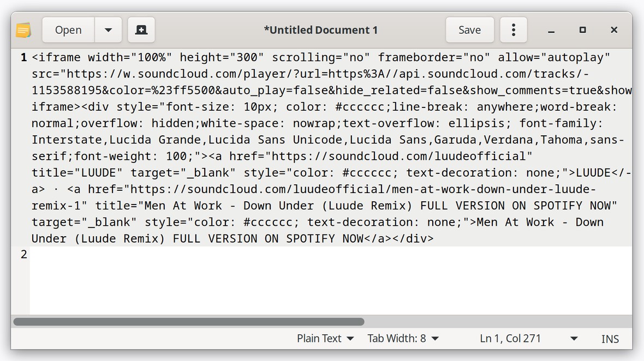Save the untitled document
Viewport: 644px width, 361px height.
point(470,30)
